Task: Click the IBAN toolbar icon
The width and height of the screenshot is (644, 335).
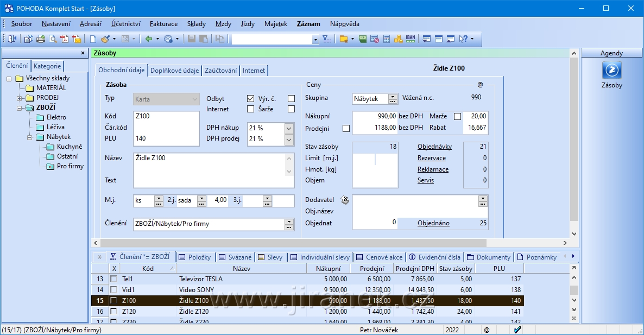Action: pyautogui.click(x=411, y=39)
